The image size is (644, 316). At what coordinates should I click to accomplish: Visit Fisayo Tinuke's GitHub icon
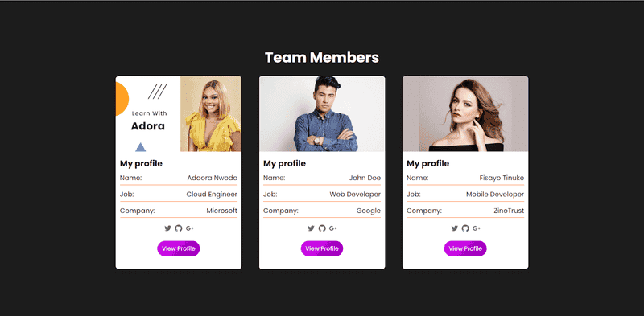465,228
